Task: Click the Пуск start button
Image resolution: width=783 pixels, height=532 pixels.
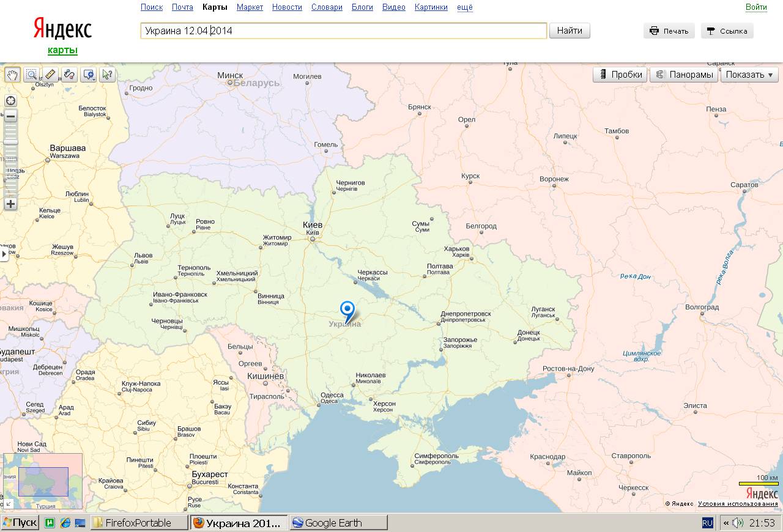Action: pyautogui.click(x=20, y=523)
